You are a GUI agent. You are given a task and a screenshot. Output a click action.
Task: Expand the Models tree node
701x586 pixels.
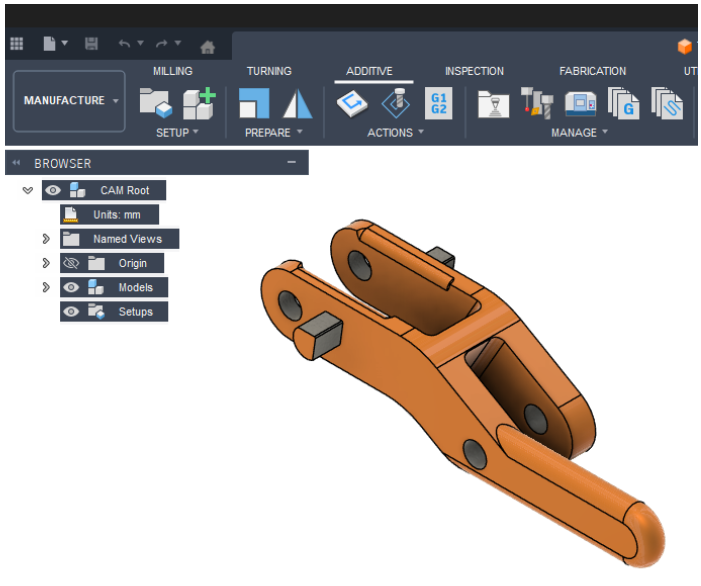(46, 287)
